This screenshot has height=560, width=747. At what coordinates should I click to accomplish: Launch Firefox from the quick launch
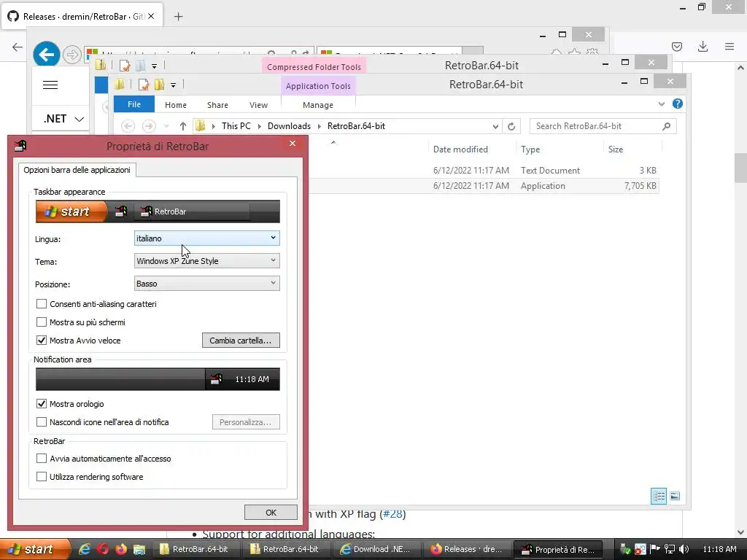point(120,549)
